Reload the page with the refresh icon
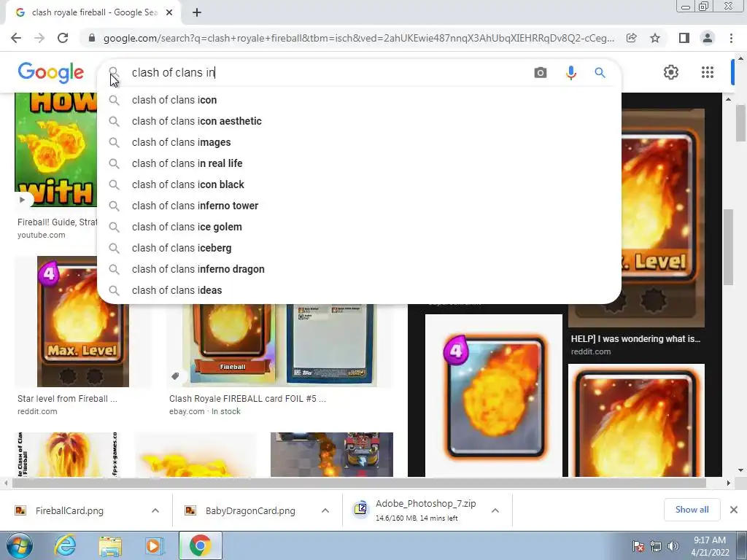747x560 pixels. 63,38
